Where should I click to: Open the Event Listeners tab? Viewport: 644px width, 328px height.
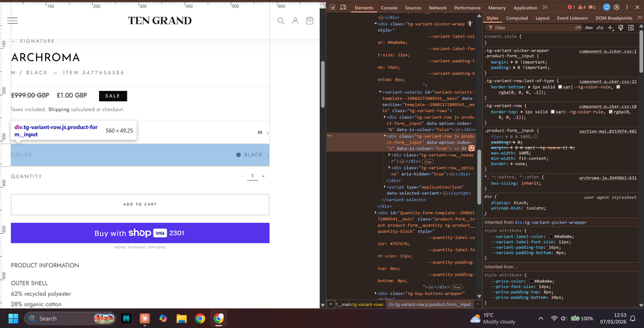pos(572,18)
